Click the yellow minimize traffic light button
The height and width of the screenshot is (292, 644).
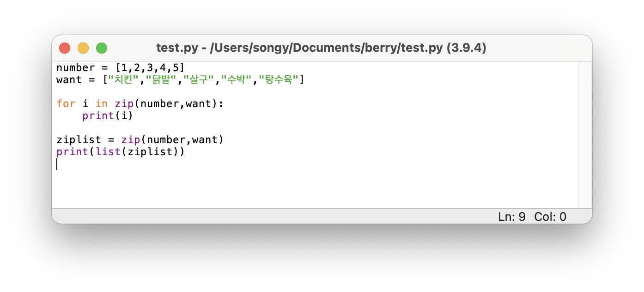(83, 48)
